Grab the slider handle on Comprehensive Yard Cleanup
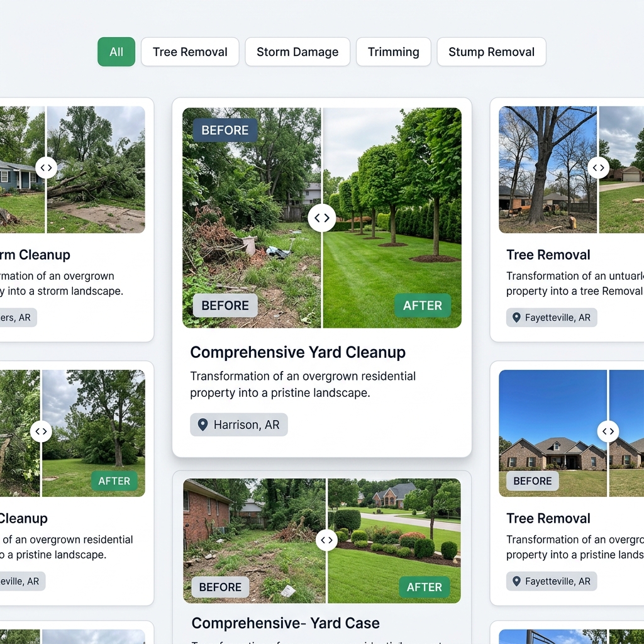 point(321,218)
